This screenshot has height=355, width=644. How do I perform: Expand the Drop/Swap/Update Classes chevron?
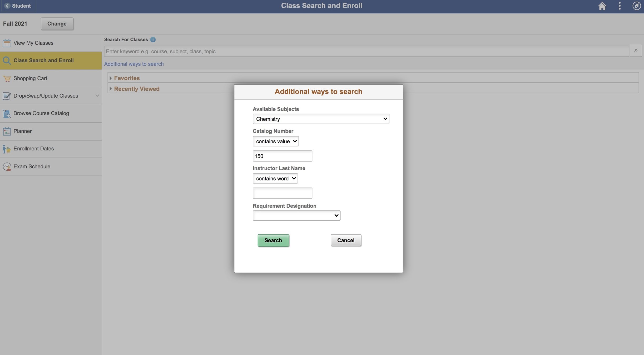(x=97, y=95)
